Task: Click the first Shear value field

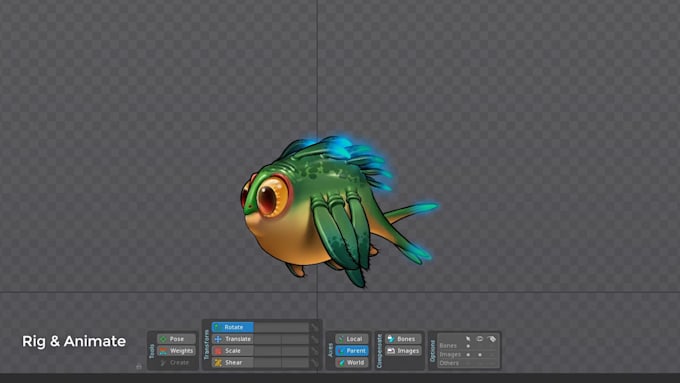Action: 268,362
